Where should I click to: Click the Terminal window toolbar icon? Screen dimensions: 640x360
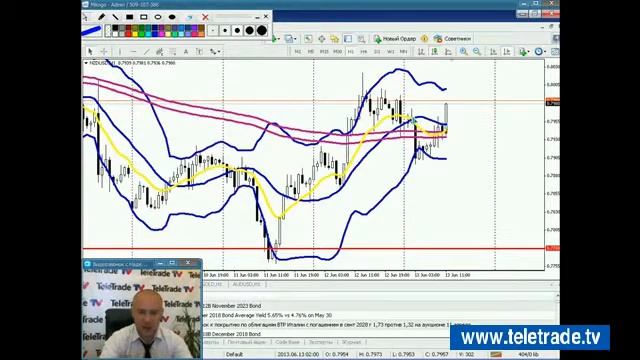coord(348,39)
